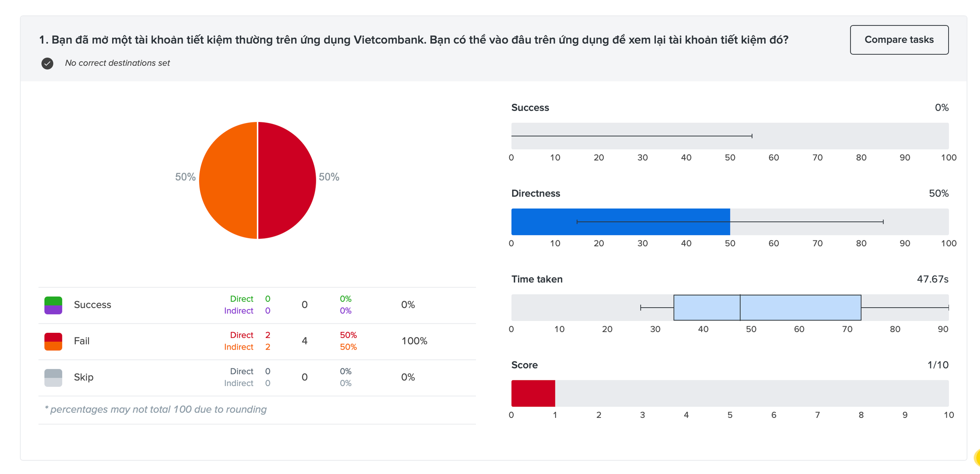Click the red Score bar
The height and width of the screenshot is (474, 980).
(x=533, y=393)
